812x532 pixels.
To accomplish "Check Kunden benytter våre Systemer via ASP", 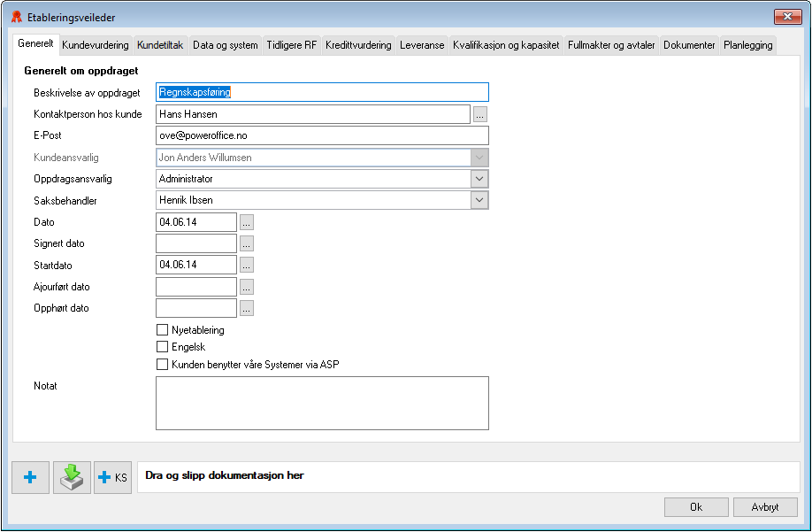I will point(162,364).
